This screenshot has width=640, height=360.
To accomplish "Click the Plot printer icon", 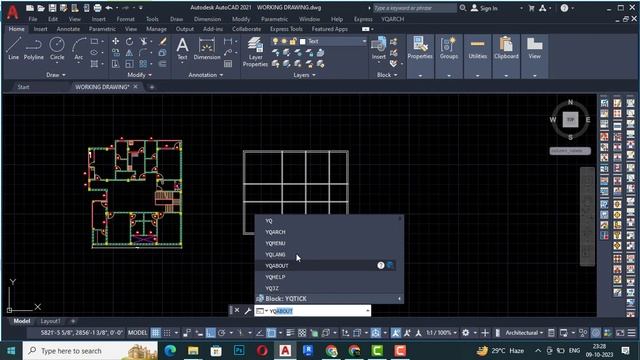I will [98, 8].
